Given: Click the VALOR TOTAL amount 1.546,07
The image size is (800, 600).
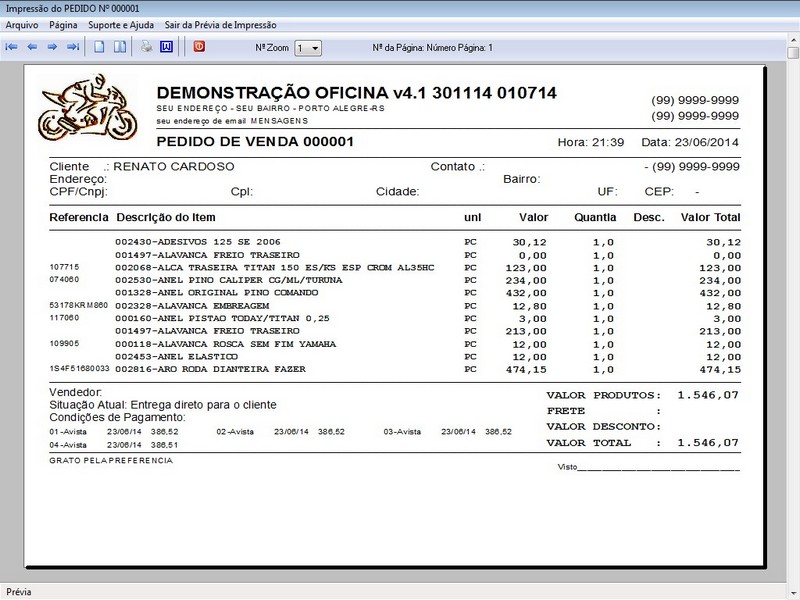Looking at the screenshot, I should (x=708, y=442).
